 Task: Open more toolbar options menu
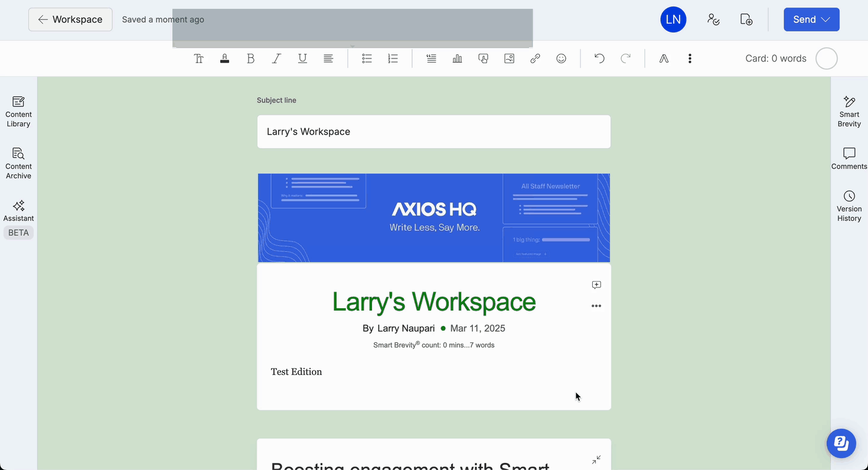pyautogui.click(x=690, y=58)
